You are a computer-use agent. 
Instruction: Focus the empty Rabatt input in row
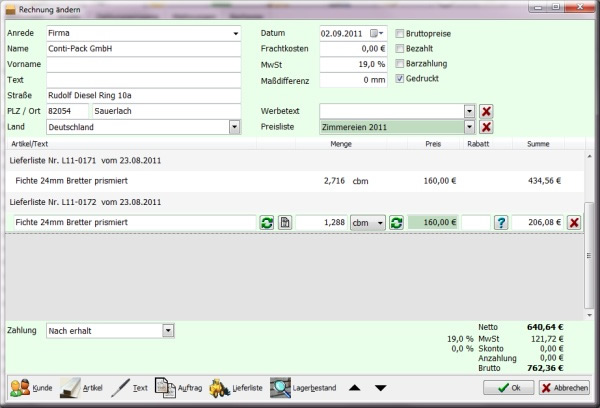pos(476,222)
